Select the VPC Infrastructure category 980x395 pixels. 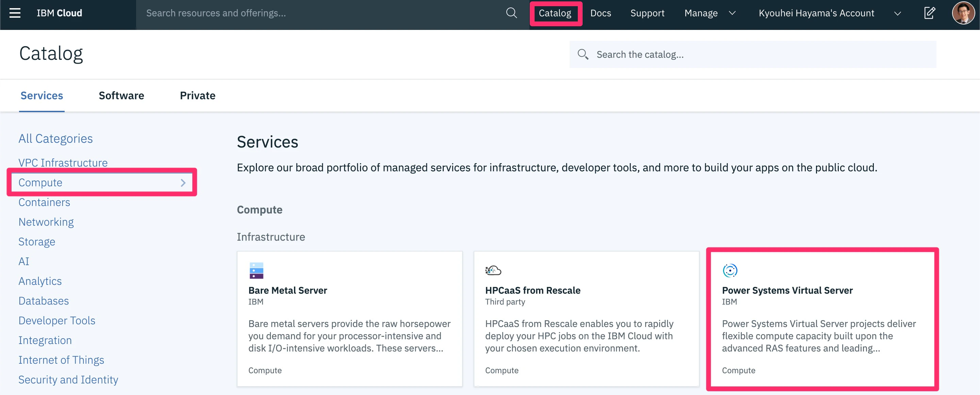click(63, 163)
